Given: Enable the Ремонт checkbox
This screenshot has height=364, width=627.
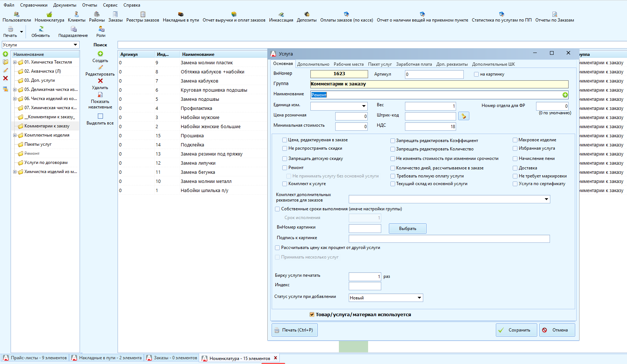Looking at the screenshot, I should [285, 168].
